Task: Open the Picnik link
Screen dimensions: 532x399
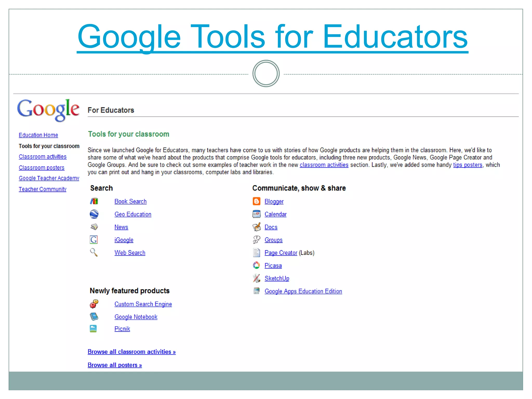Action: pyautogui.click(x=122, y=329)
